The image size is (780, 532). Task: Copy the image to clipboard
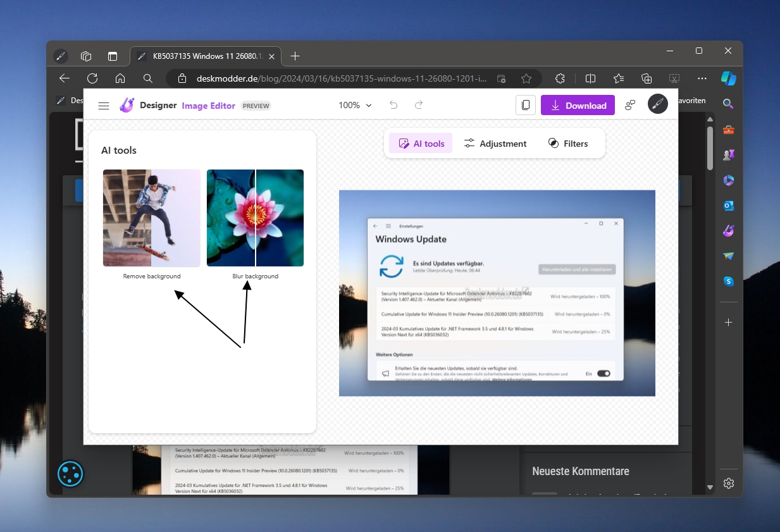click(526, 105)
